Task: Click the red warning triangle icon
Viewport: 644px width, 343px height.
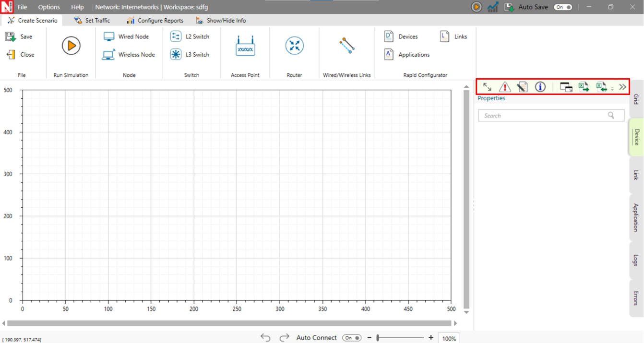Action: [505, 87]
